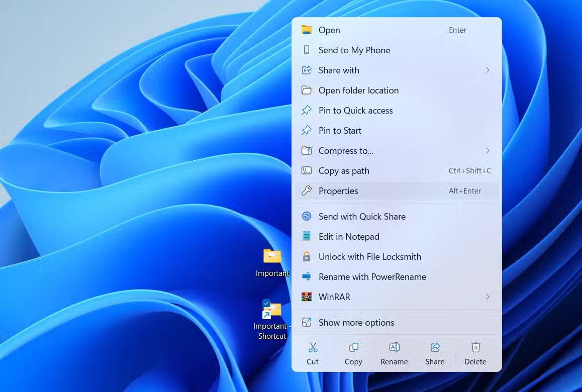Click the Share arrow icon in the action row

point(434,347)
